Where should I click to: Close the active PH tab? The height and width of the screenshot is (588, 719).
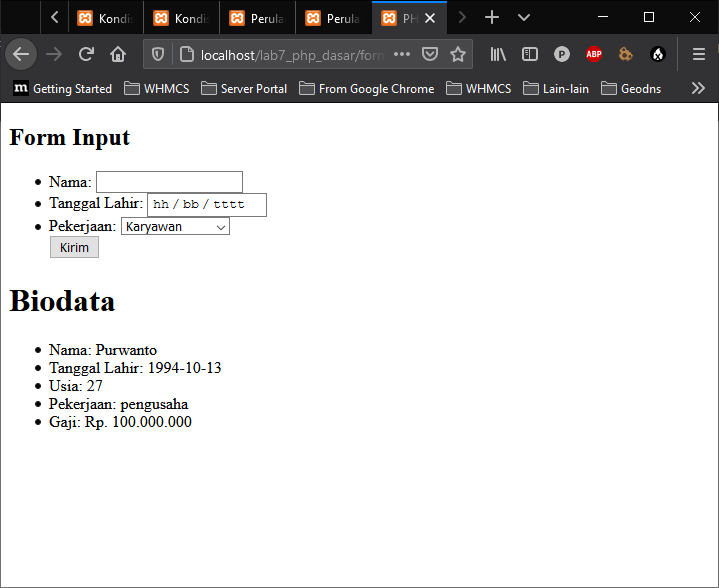pyautogui.click(x=430, y=18)
